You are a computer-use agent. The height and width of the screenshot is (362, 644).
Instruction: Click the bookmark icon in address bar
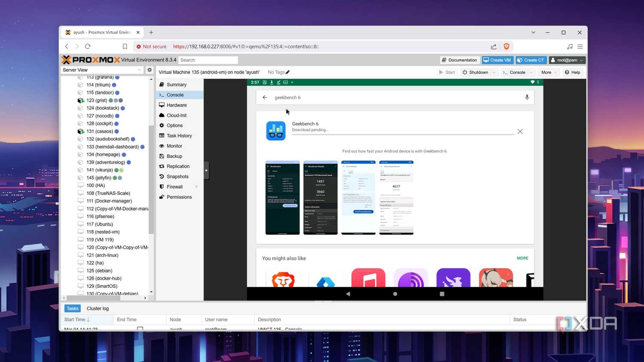point(125,46)
